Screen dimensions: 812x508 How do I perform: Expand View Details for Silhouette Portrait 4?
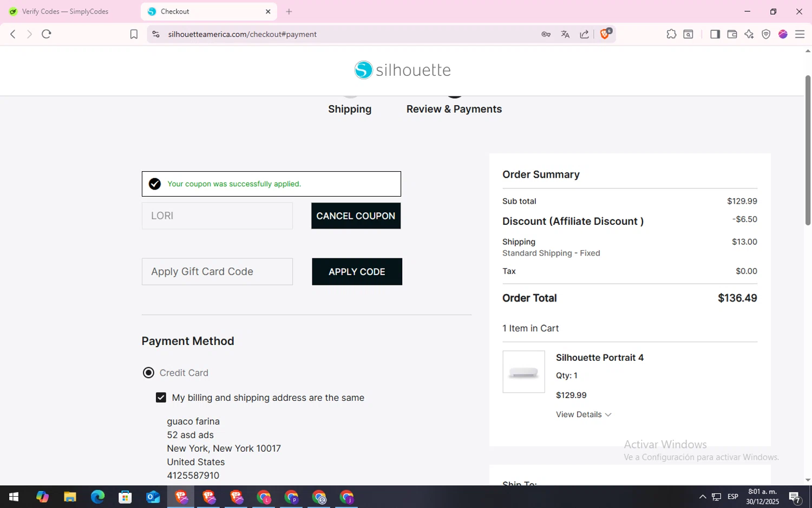click(584, 414)
